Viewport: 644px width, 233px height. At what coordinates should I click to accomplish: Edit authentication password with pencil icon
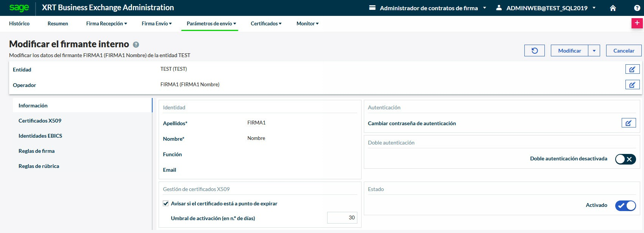pos(628,123)
